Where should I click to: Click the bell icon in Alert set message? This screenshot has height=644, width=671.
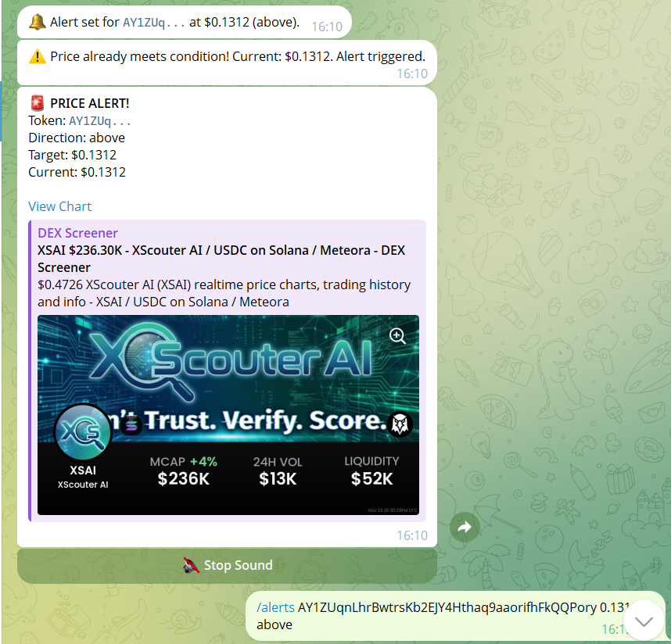coord(38,22)
